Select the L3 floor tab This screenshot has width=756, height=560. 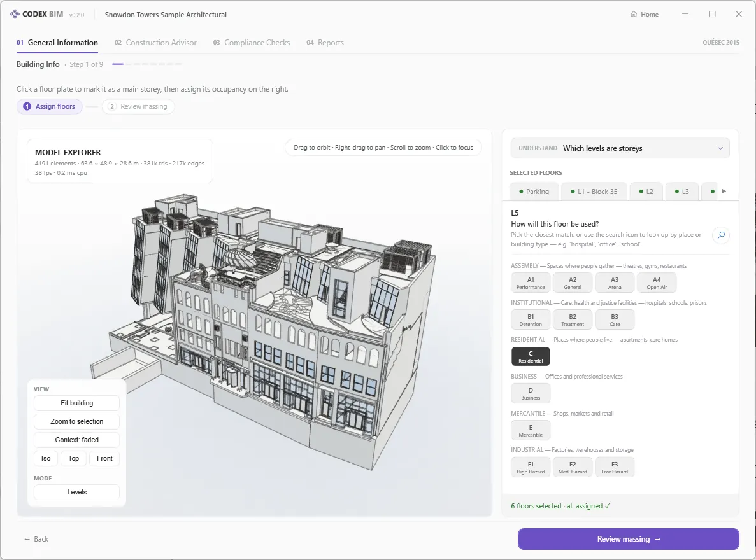pos(681,192)
